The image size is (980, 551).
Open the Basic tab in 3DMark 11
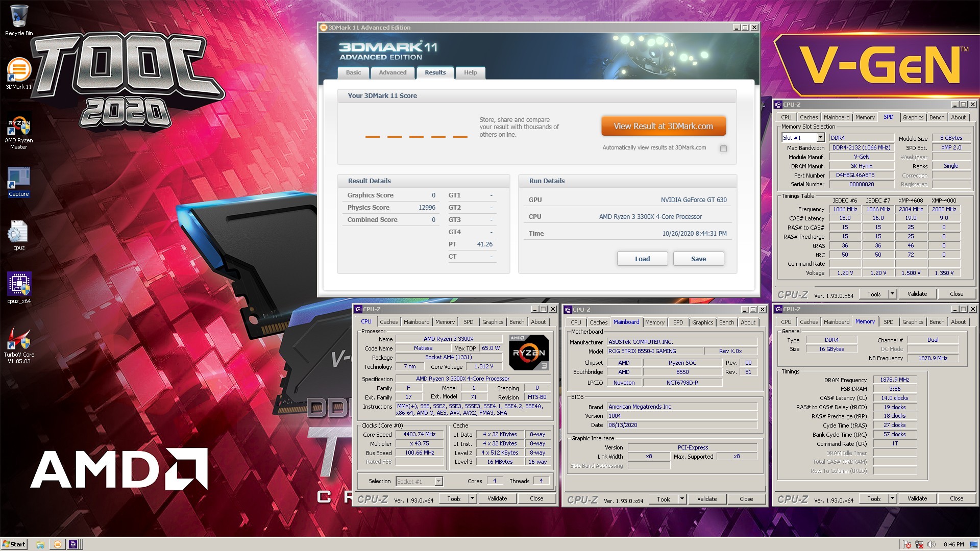tap(353, 72)
